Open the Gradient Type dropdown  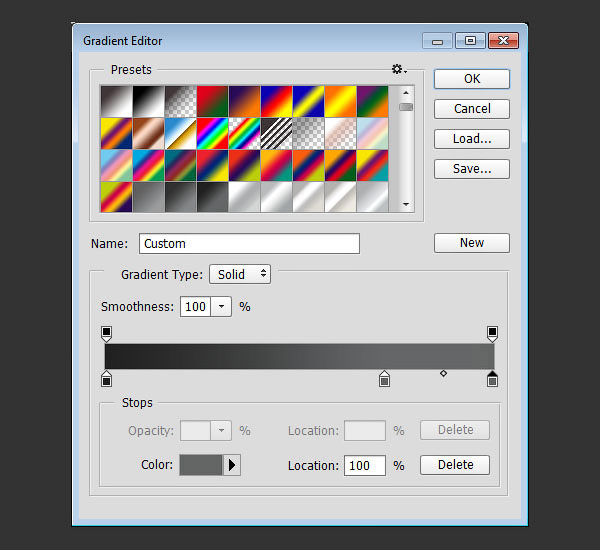(240, 274)
